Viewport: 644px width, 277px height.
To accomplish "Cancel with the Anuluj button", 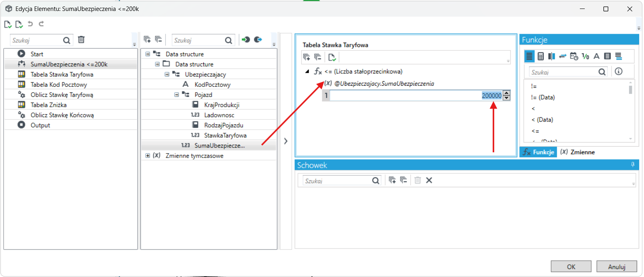I will tap(617, 267).
